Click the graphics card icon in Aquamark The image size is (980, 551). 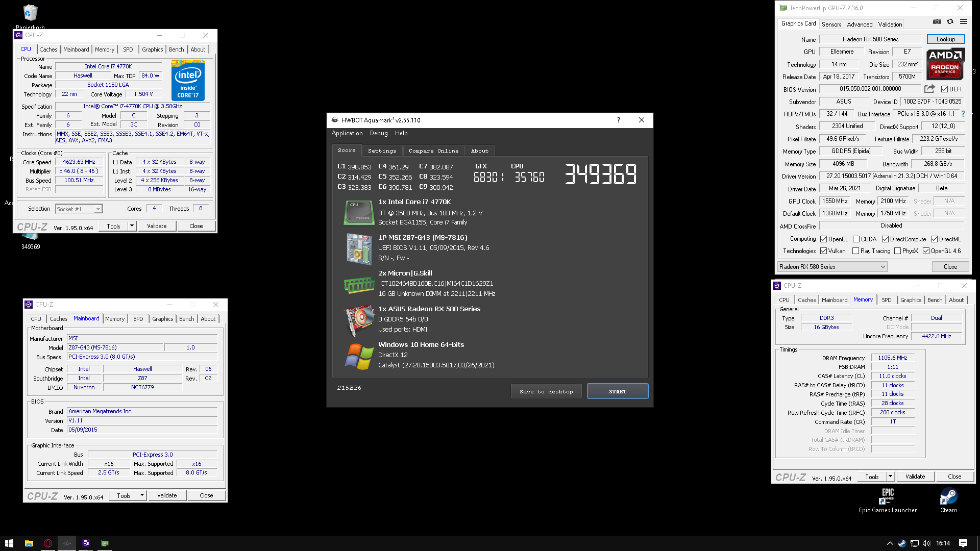coord(360,320)
